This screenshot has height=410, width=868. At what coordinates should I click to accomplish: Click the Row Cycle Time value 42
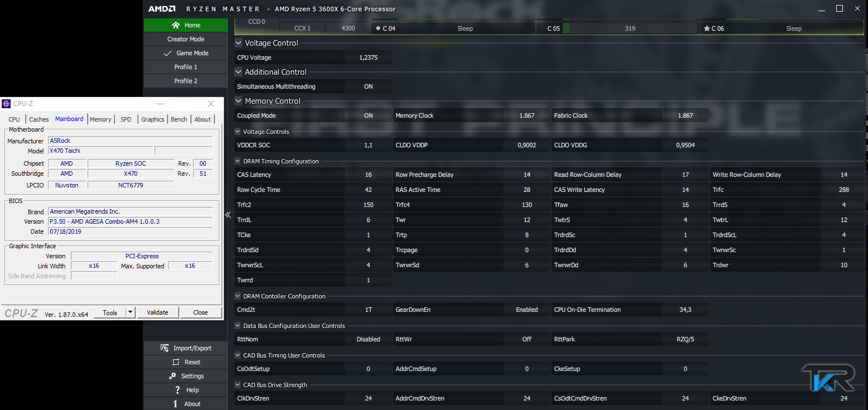tap(368, 190)
